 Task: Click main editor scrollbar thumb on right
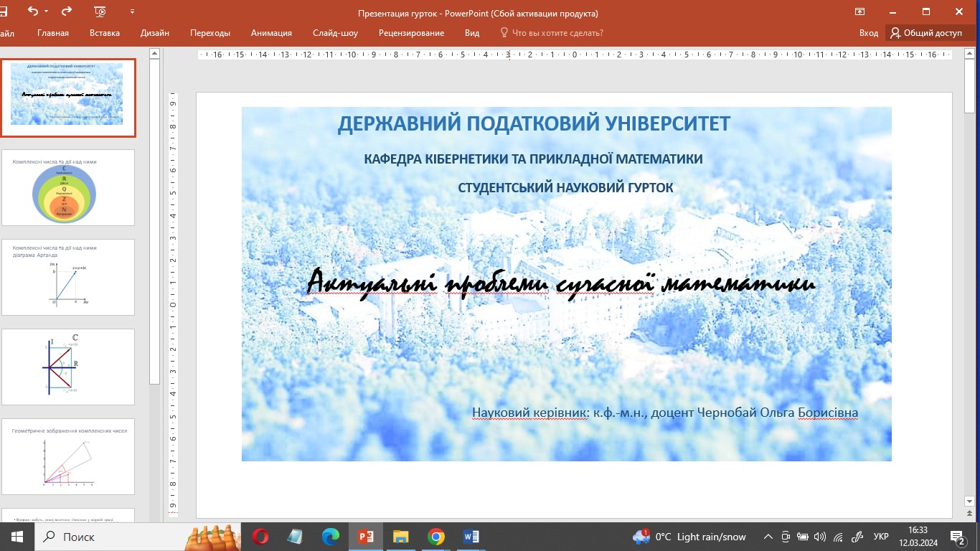[x=970, y=85]
